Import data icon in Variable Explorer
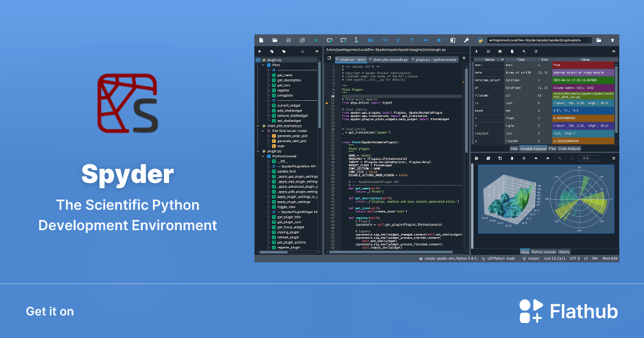Image resolution: width=644 pixels, height=338 pixels. click(x=476, y=51)
